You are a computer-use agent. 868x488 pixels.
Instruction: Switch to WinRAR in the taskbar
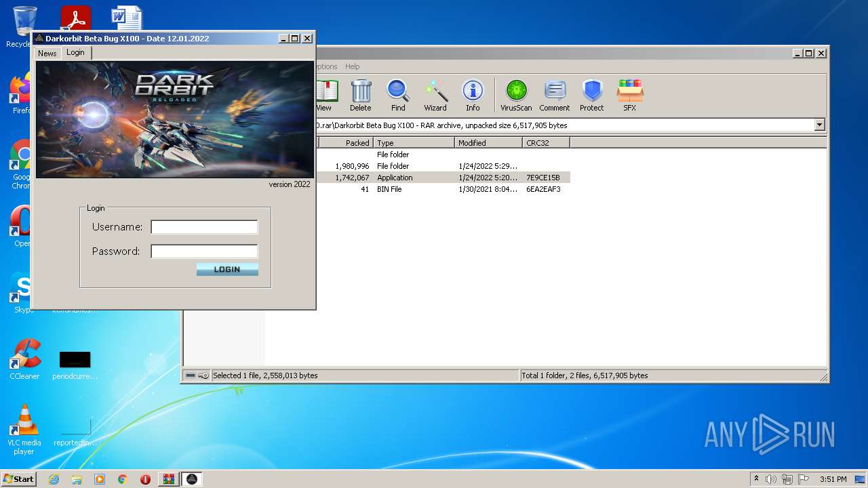click(169, 479)
